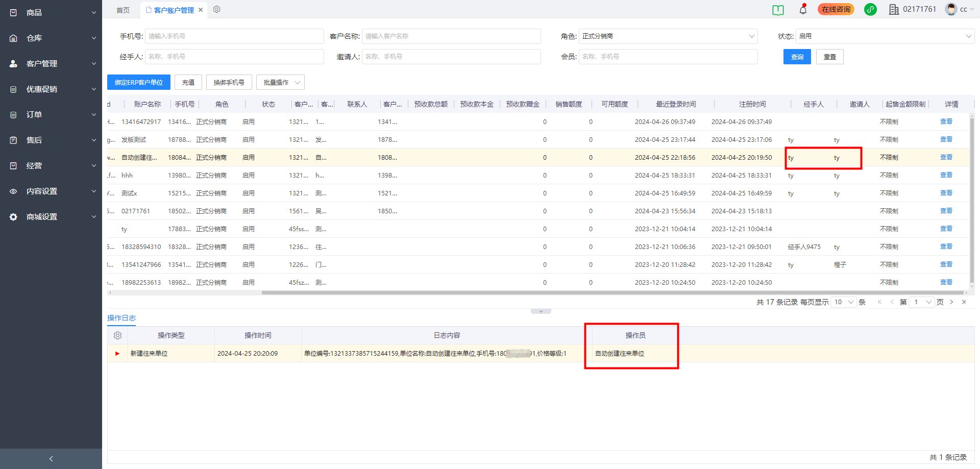Expand the 客户管理 menu chevron

pyautogui.click(x=94, y=63)
